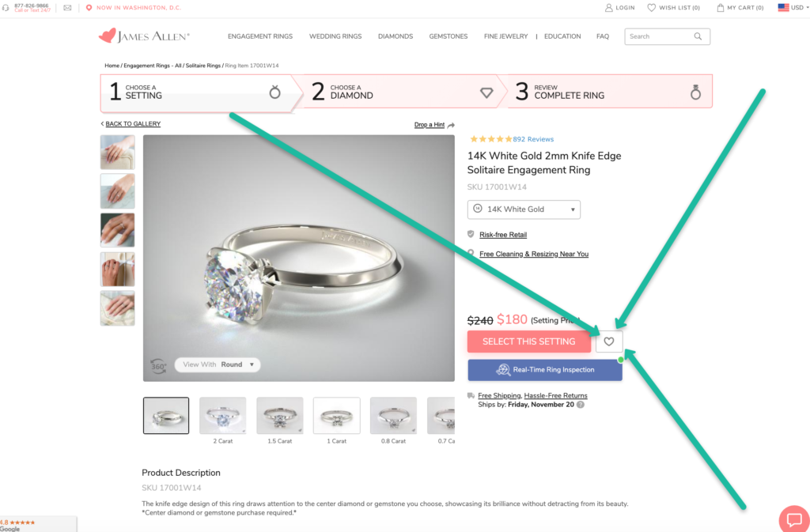
Task: Click inside the Search input field
Action: click(x=658, y=36)
